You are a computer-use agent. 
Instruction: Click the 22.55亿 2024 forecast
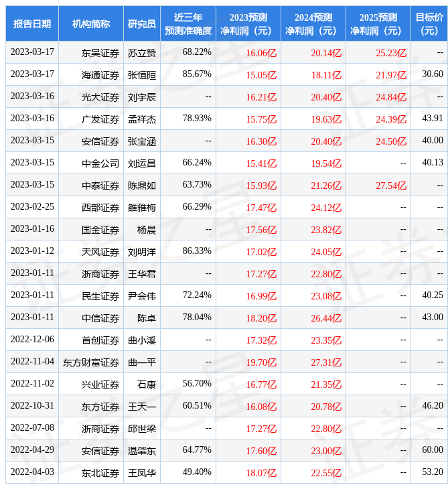click(326, 473)
